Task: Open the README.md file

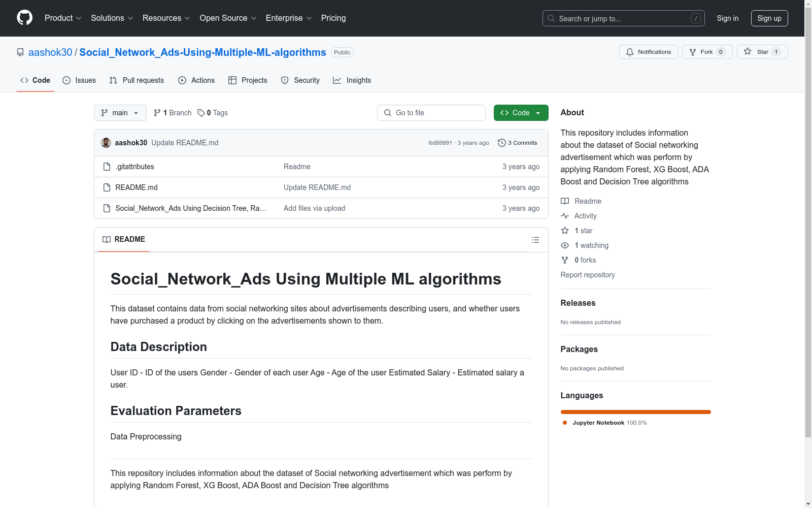Action: (137, 187)
